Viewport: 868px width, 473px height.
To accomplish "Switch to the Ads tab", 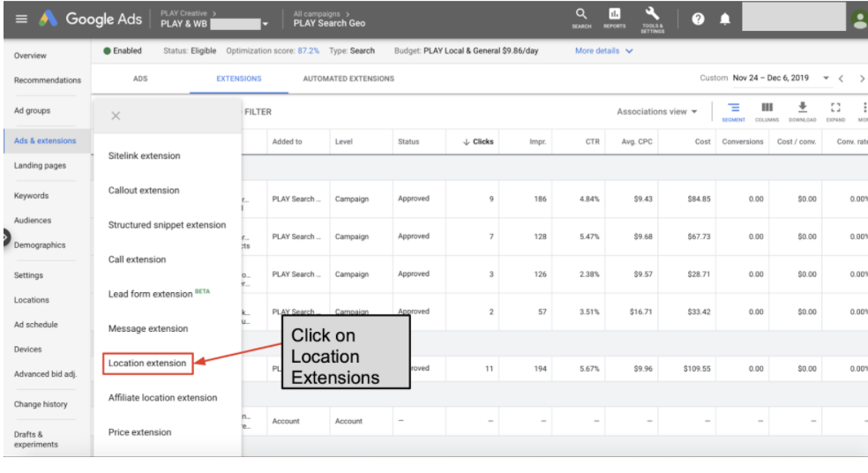I will pos(140,79).
